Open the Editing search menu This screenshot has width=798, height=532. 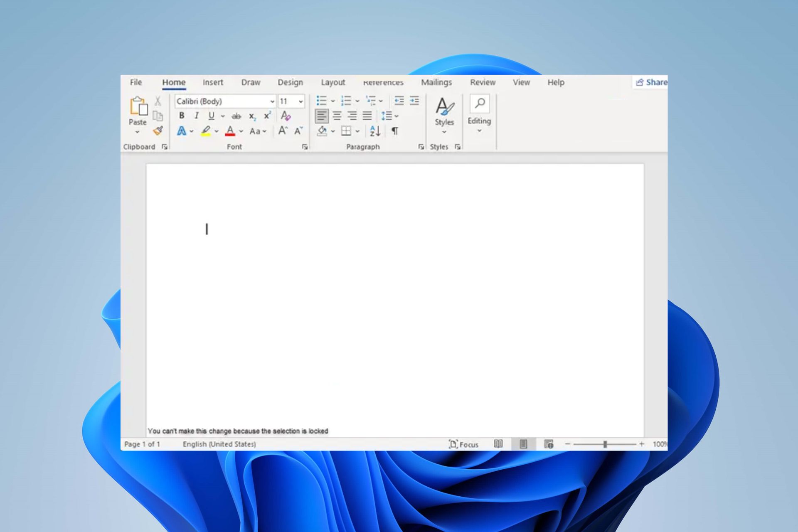479,114
